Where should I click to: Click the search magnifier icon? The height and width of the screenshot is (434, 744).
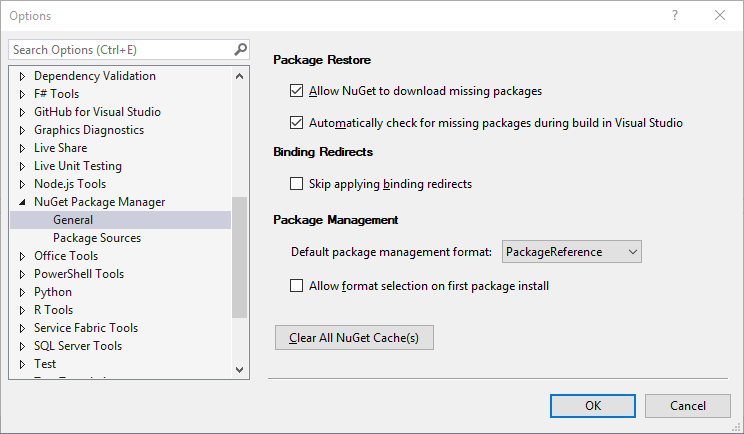241,49
